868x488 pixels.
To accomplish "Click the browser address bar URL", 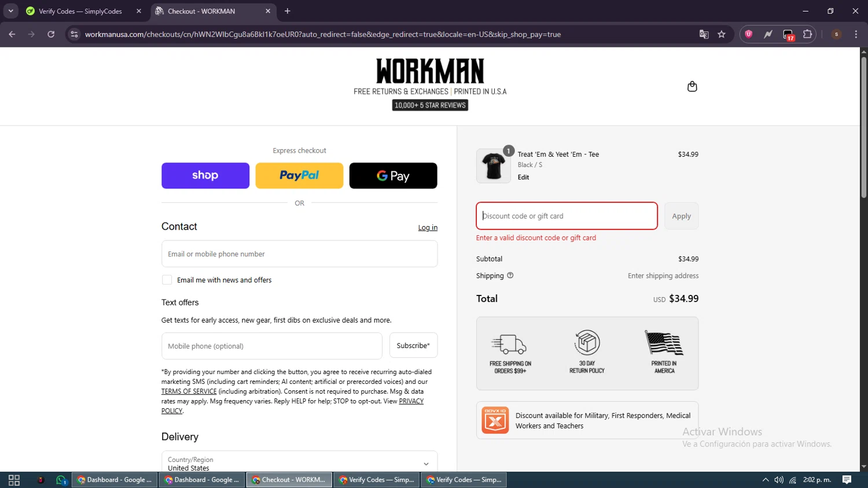I will (323, 34).
